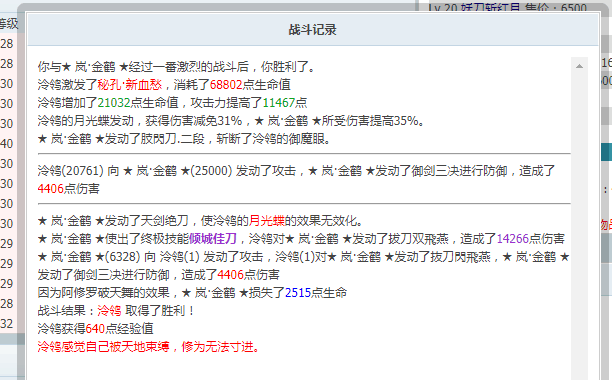
Task: Click the purple damage value 14266
Action: pyautogui.click(x=513, y=238)
